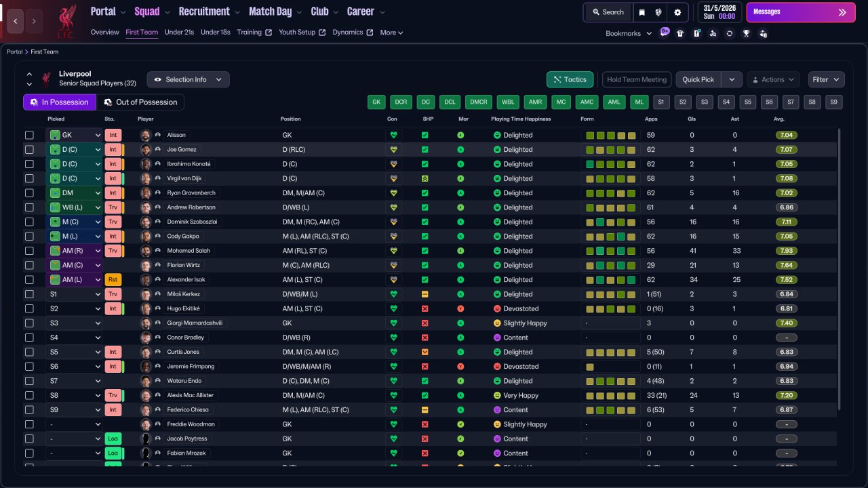Open Miloš Kerkez's S1 picked dropdown
Image resolution: width=868 pixels, height=488 pixels.
(75, 294)
